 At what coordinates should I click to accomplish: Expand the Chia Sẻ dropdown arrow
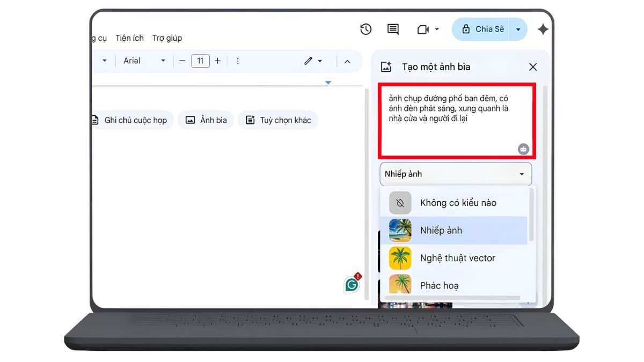517,29
